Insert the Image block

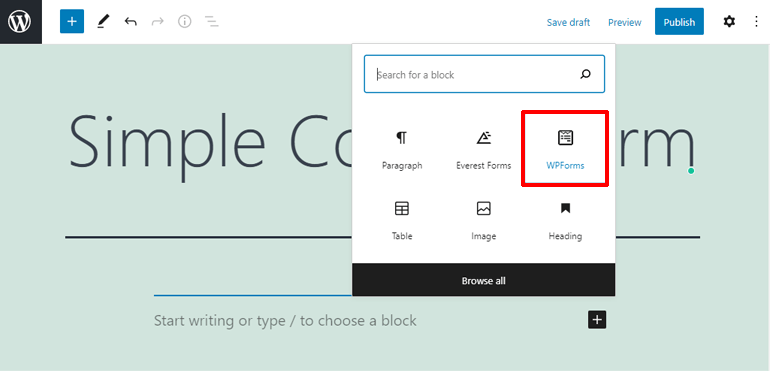(483, 220)
